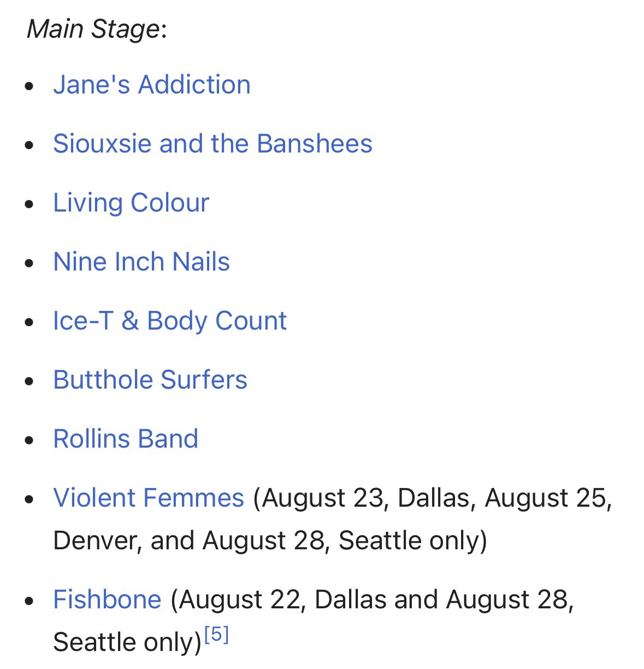Click the Fishbone 'Seattle only' note text
The image size is (644, 669).
[x=127, y=643]
